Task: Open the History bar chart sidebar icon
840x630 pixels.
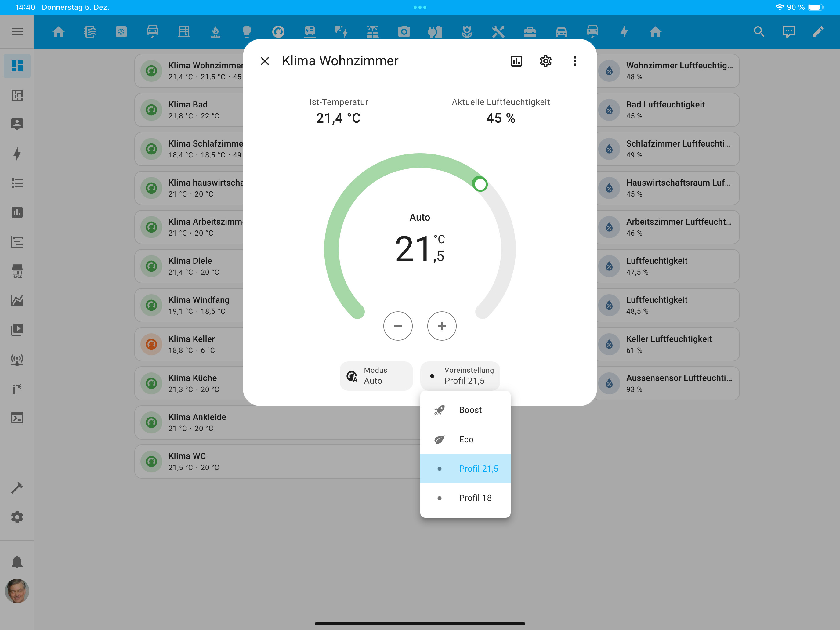Action: pos(17,212)
